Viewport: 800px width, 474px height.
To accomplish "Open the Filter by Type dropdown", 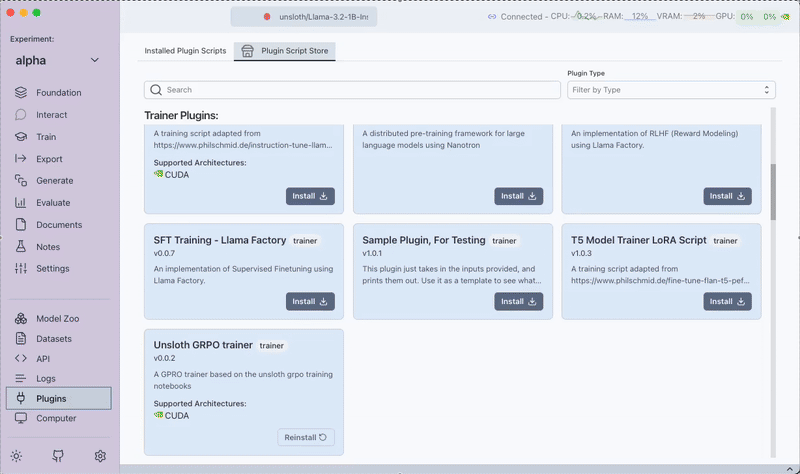I will click(671, 90).
